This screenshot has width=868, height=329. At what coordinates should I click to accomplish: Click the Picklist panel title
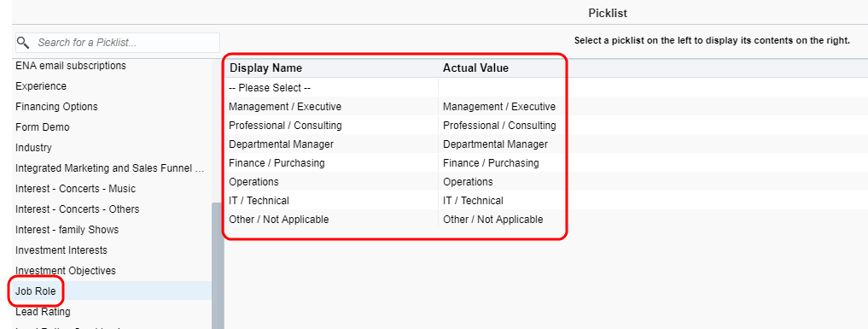point(608,13)
